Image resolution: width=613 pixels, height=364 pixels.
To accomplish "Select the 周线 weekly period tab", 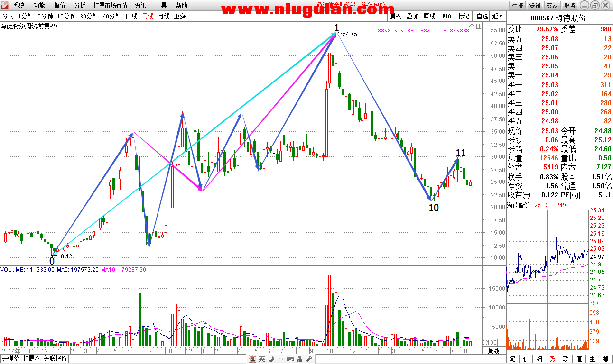I will coord(148,16).
